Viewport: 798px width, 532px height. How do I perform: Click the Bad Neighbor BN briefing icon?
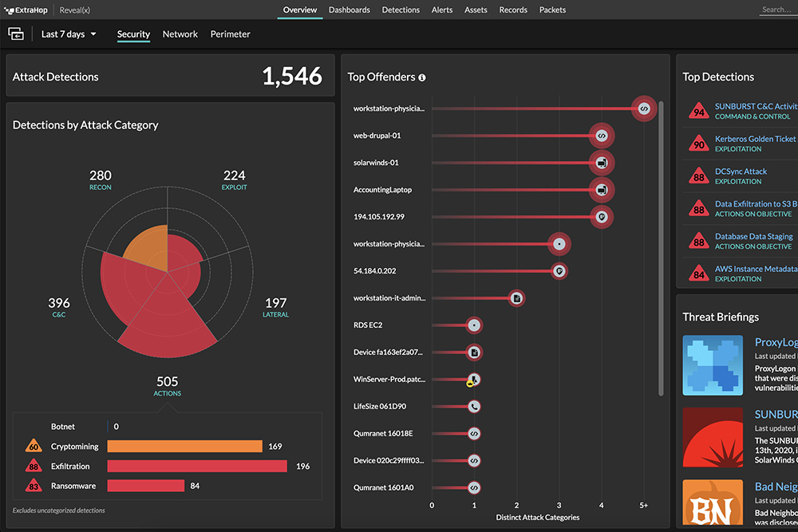pyautogui.click(x=713, y=502)
